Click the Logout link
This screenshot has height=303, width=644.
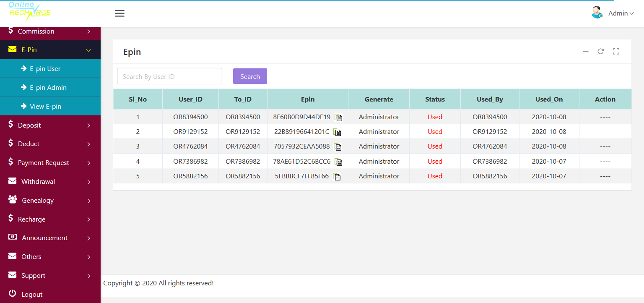pos(32,294)
